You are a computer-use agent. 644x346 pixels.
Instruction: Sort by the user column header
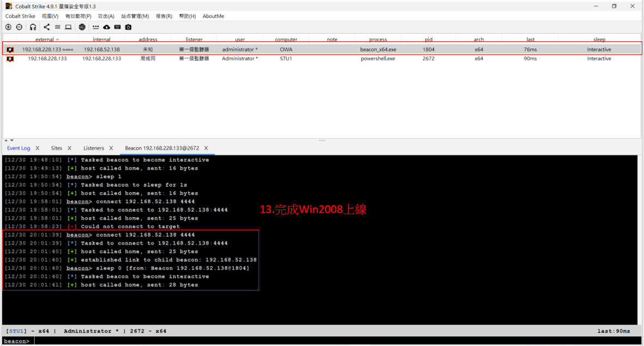(x=240, y=39)
